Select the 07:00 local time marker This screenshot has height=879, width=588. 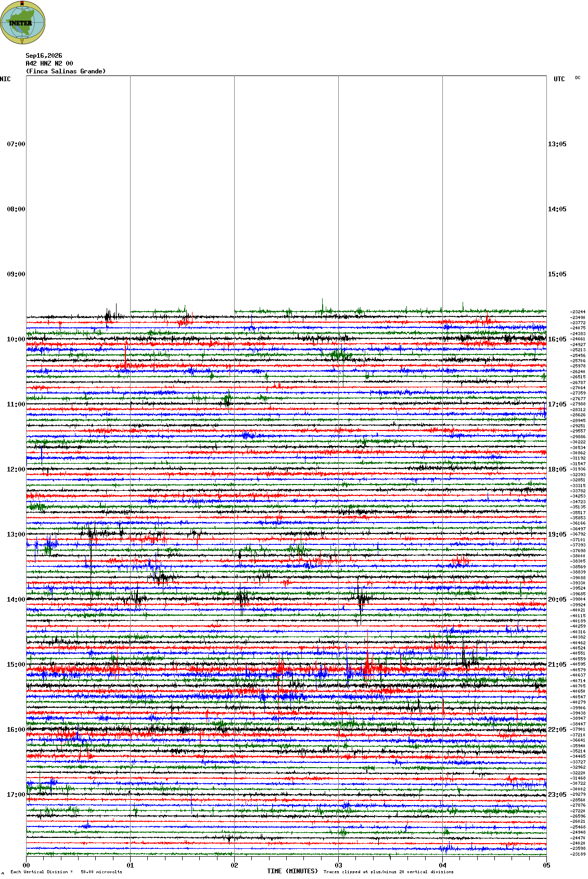pos(16,144)
